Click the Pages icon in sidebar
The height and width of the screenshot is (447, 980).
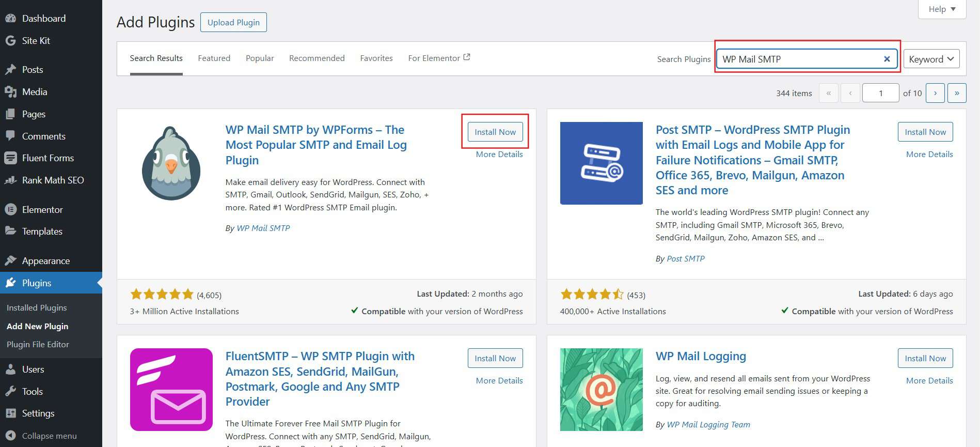pyautogui.click(x=10, y=114)
